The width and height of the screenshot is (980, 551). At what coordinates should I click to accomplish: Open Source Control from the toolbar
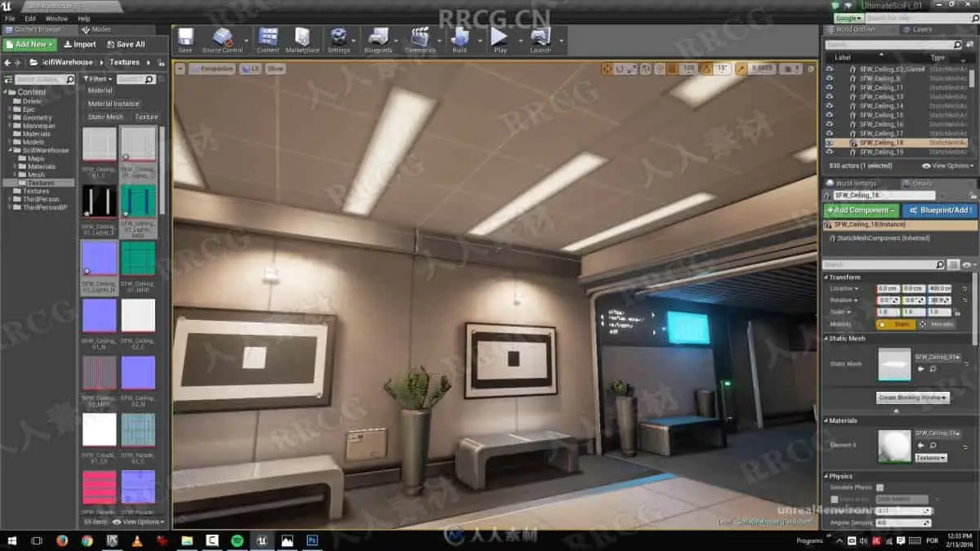[x=222, y=39]
